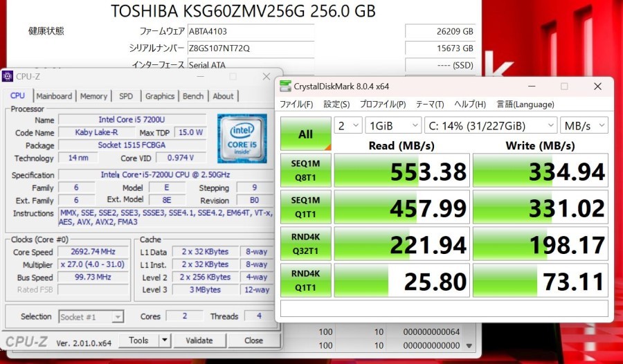Click the SEQ1M Q8T1 write result 334.94
623x364 pixels.
coord(541,170)
